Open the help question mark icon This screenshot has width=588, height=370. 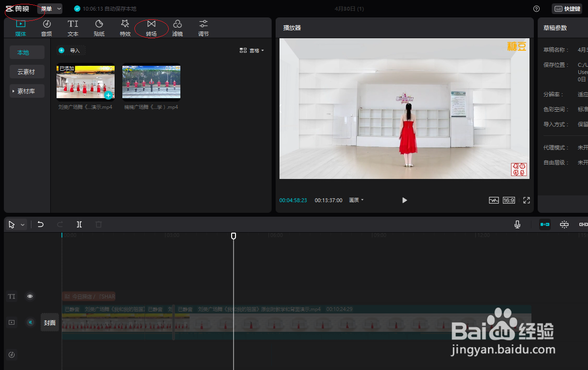click(536, 9)
